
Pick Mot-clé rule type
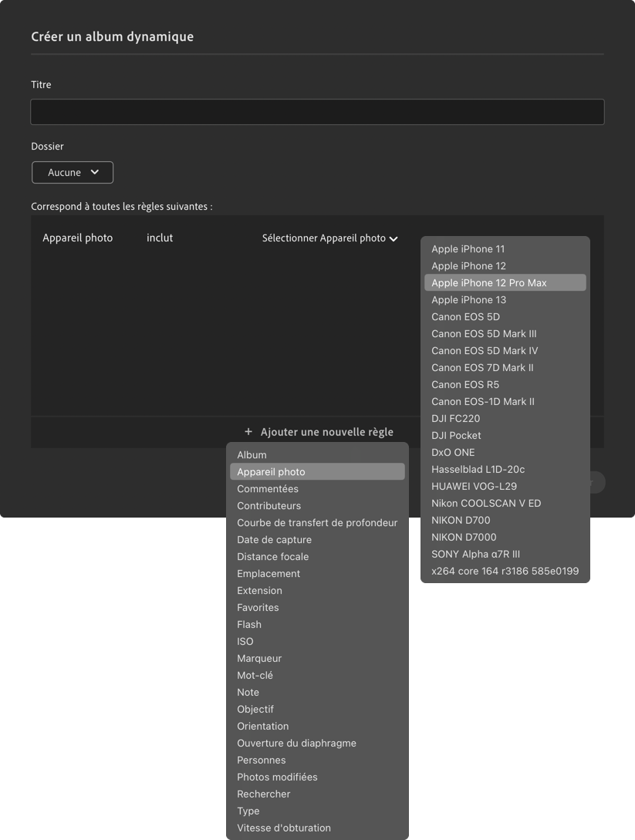click(x=317, y=676)
